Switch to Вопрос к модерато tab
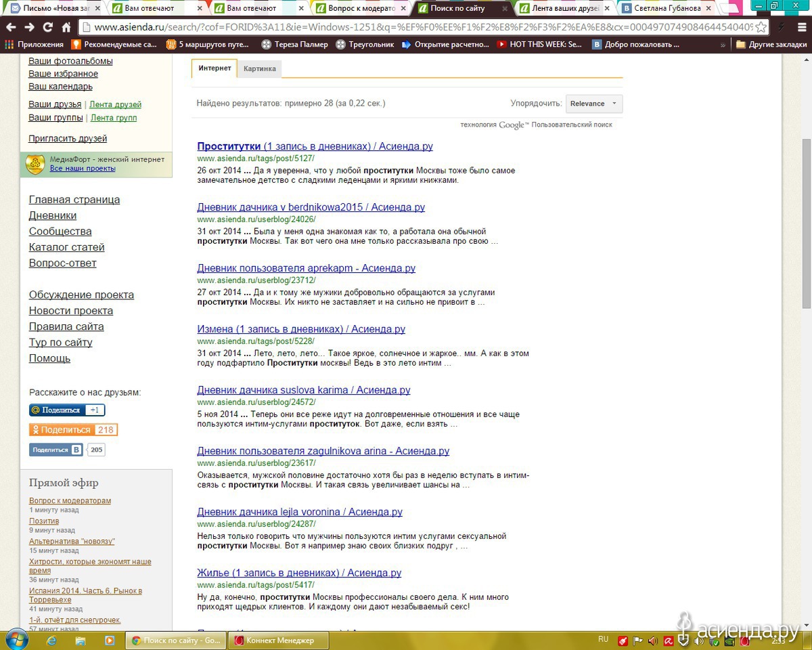The image size is (812, 650). (360, 8)
